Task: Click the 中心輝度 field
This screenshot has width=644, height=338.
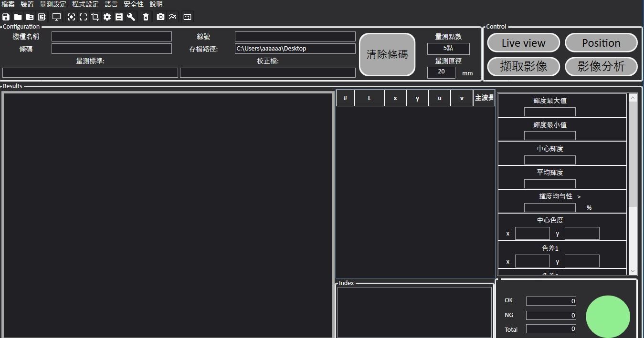Action: pyautogui.click(x=550, y=160)
